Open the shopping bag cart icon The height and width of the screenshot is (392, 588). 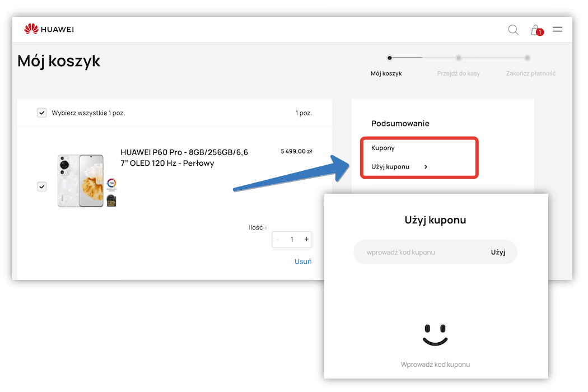coord(536,30)
